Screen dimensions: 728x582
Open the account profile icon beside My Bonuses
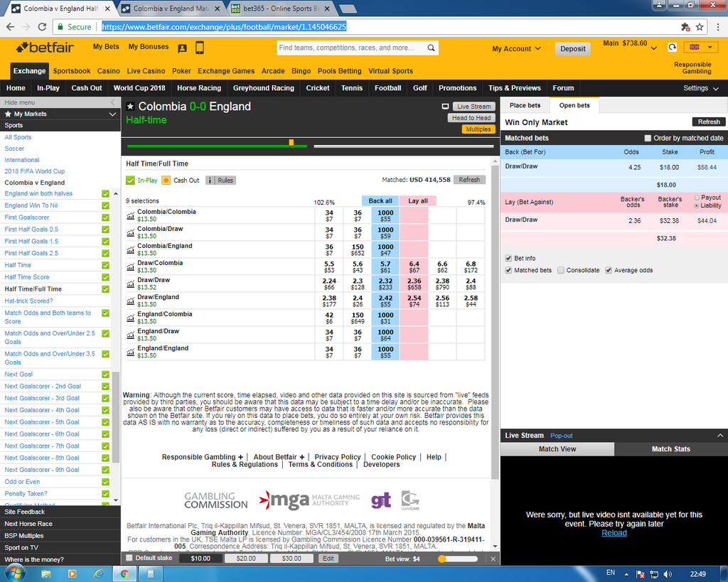[x=182, y=48]
